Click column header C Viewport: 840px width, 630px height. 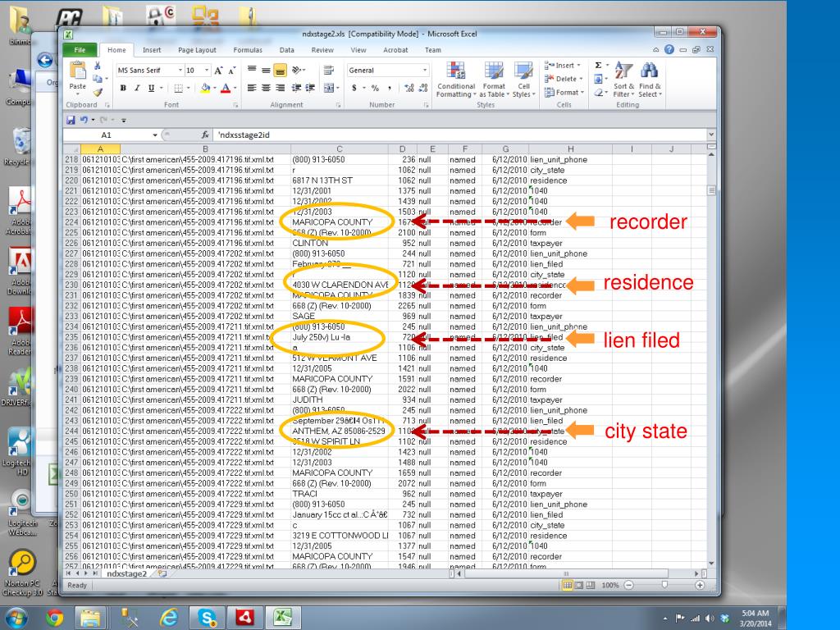pos(339,149)
